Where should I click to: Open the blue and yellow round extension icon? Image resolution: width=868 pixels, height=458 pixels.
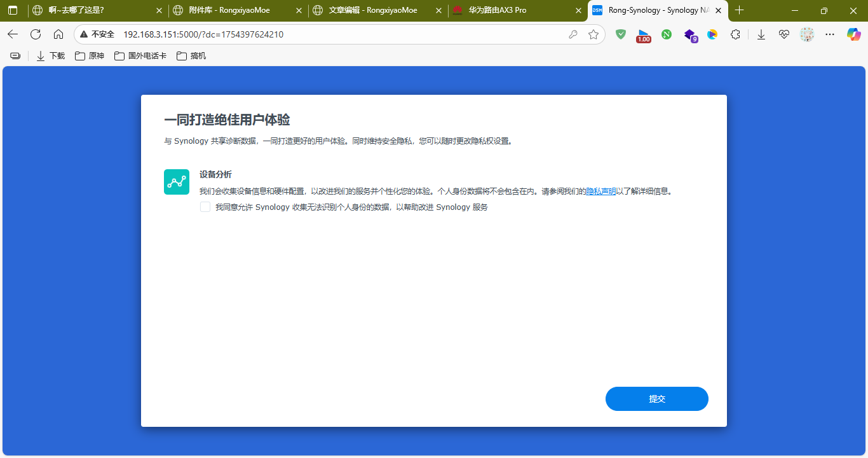(x=712, y=34)
